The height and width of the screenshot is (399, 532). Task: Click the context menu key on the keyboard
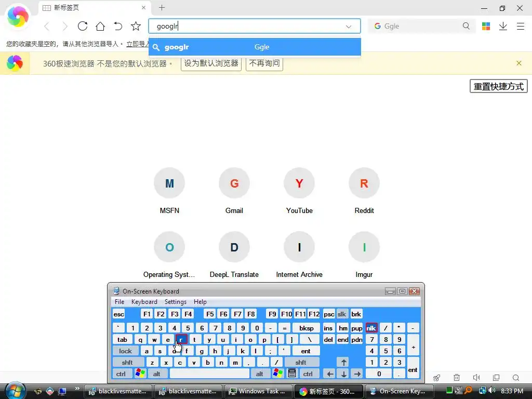coord(292,374)
